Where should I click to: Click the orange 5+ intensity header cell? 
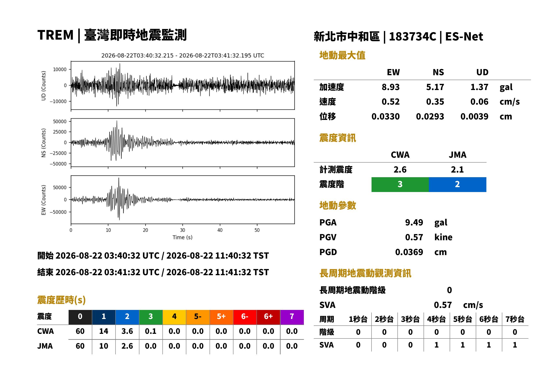point(221,317)
